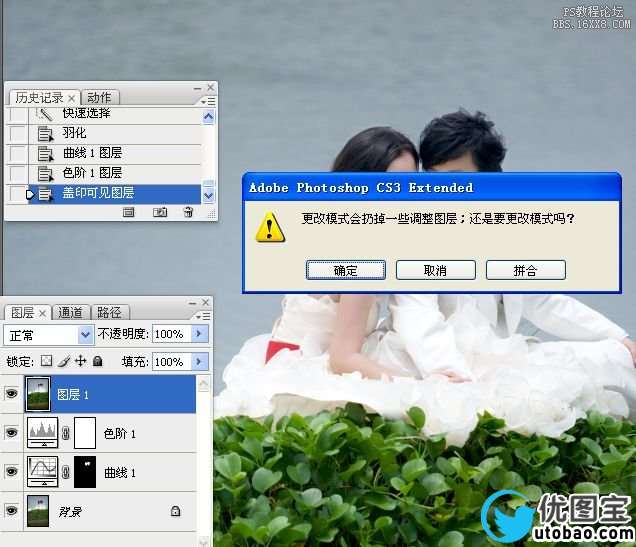This screenshot has height=547, width=636.
Task: Toggle lock position move icon
Action: (x=81, y=360)
